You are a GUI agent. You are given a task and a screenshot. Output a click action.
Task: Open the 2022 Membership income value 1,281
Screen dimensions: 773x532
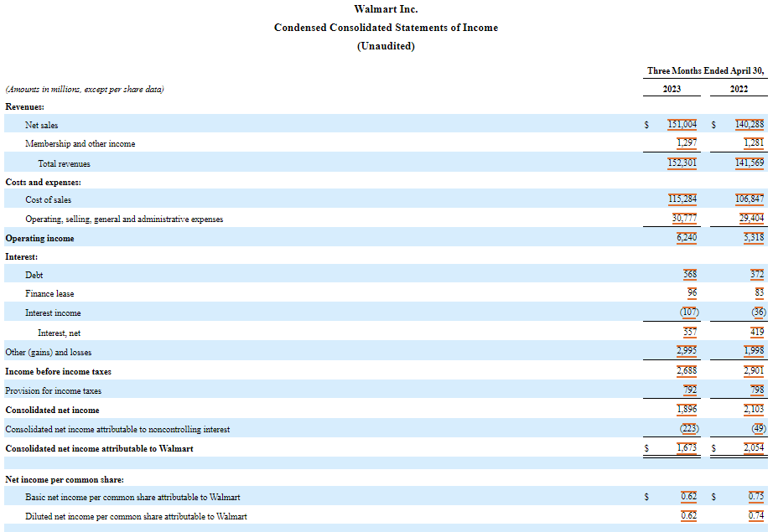point(754,143)
